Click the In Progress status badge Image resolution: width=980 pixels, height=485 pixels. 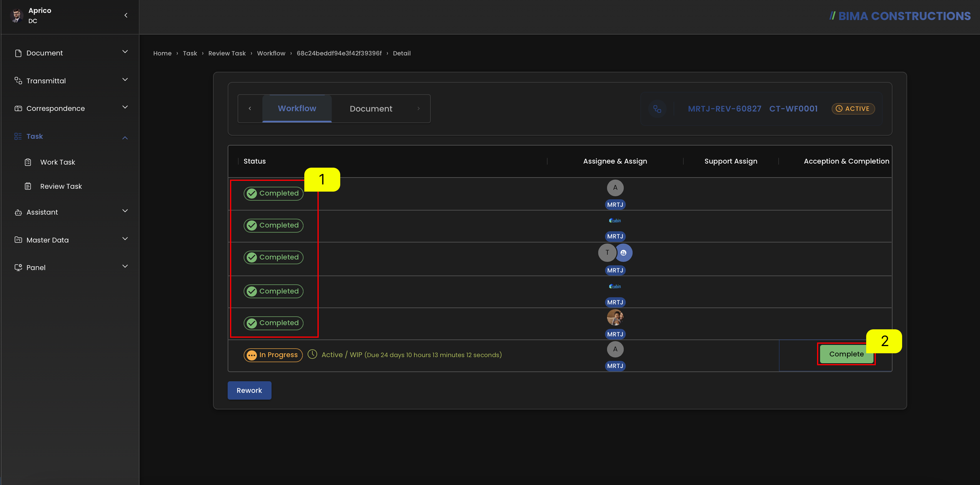273,355
